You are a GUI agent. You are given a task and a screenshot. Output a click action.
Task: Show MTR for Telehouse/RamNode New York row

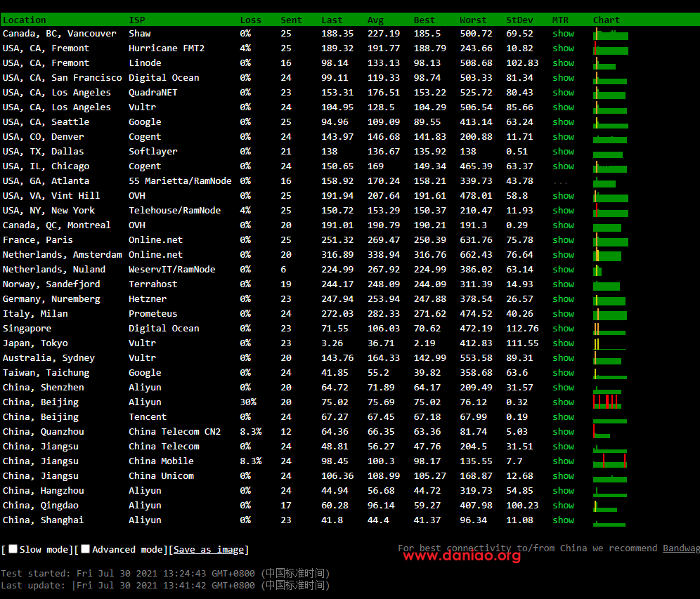[x=563, y=210]
